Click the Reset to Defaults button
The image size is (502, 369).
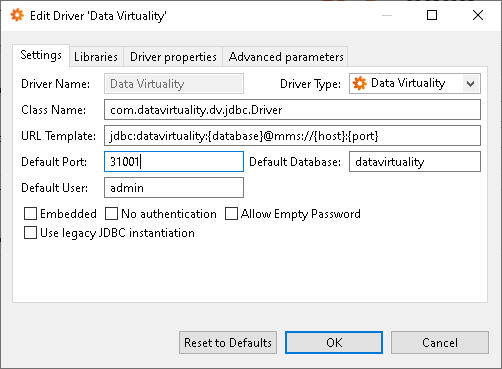(228, 342)
